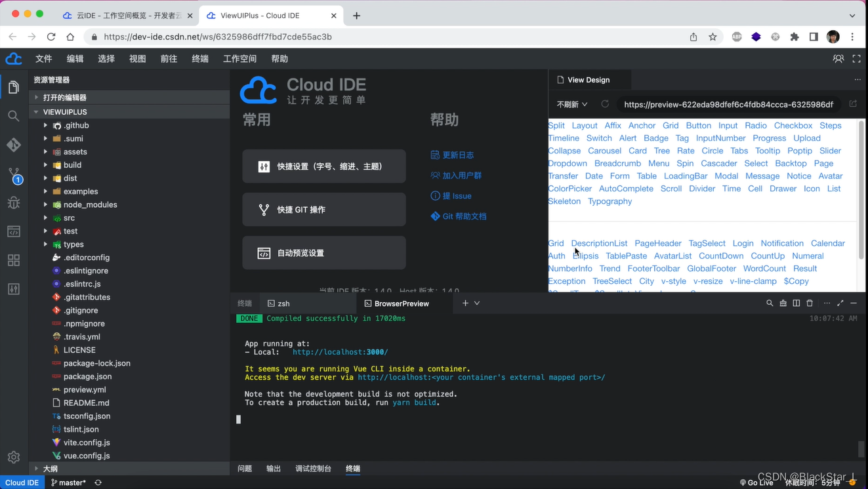Click the preview URL address field
This screenshot has height=489, width=868.
[729, 104]
